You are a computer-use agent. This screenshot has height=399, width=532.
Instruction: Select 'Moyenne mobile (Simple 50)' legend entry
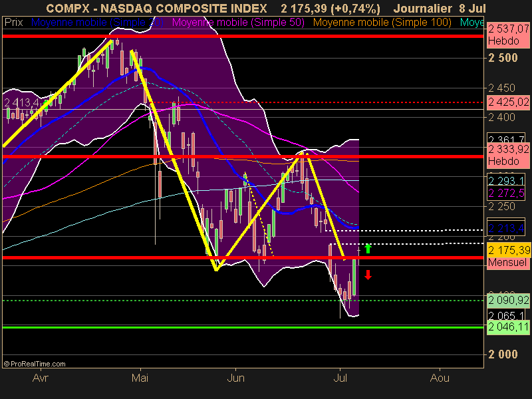(238, 23)
